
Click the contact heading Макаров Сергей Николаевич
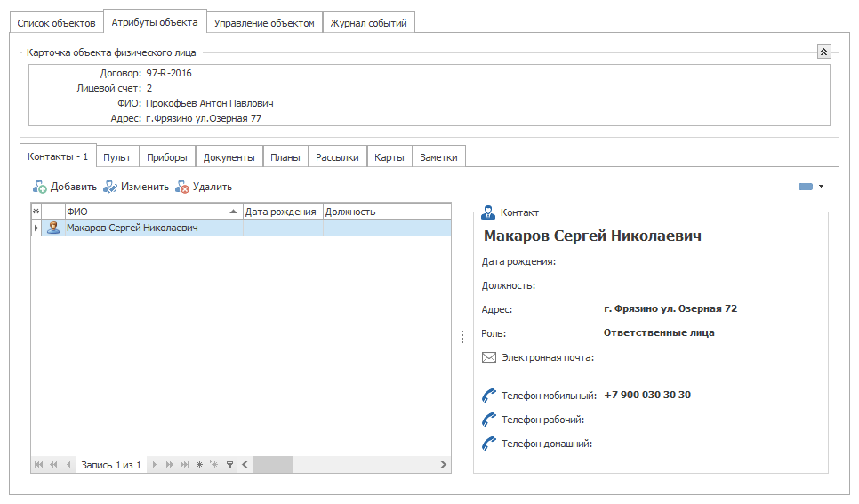point(592,236)
